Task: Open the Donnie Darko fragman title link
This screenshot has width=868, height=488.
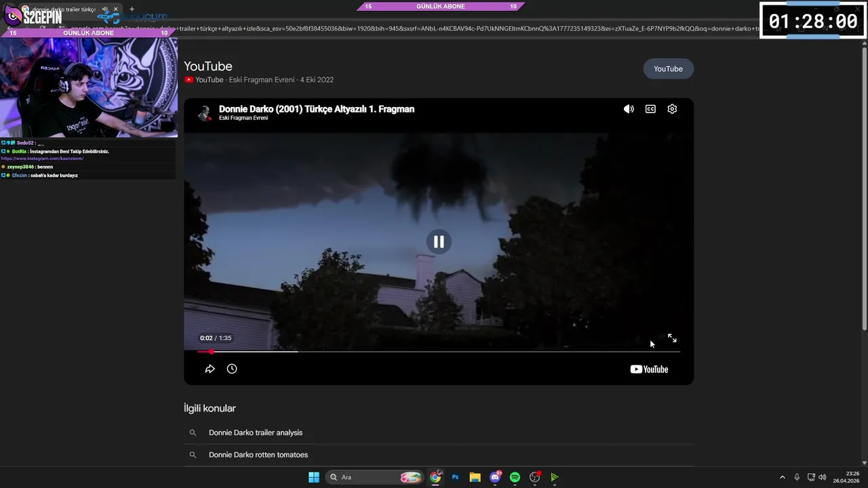Action: pyautogui.click(x=317, y=108)
